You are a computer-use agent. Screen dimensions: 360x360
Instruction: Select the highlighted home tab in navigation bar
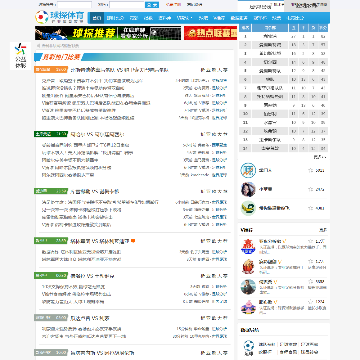(97, 18)
